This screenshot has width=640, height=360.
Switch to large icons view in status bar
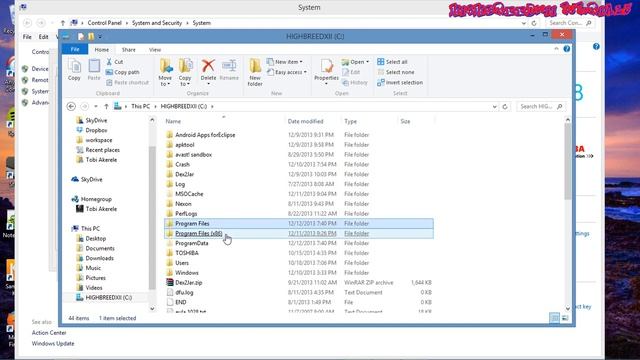pyautogui.click(x=565, y=318)
